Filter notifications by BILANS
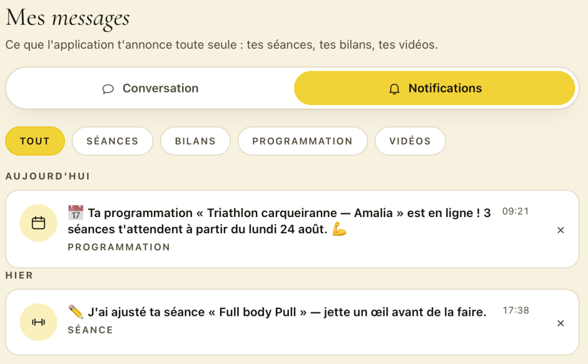The width and height of the screenshot is (588, 364). click(195, 141)
